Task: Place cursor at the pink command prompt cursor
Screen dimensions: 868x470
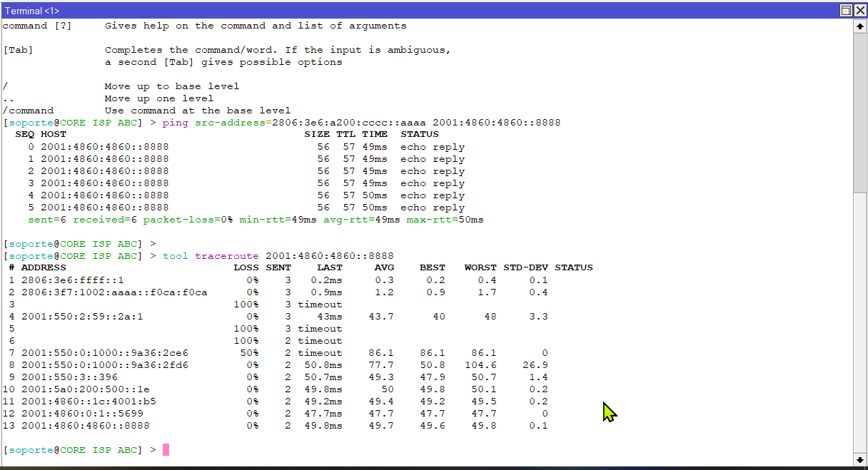Action: click(166, 450)
